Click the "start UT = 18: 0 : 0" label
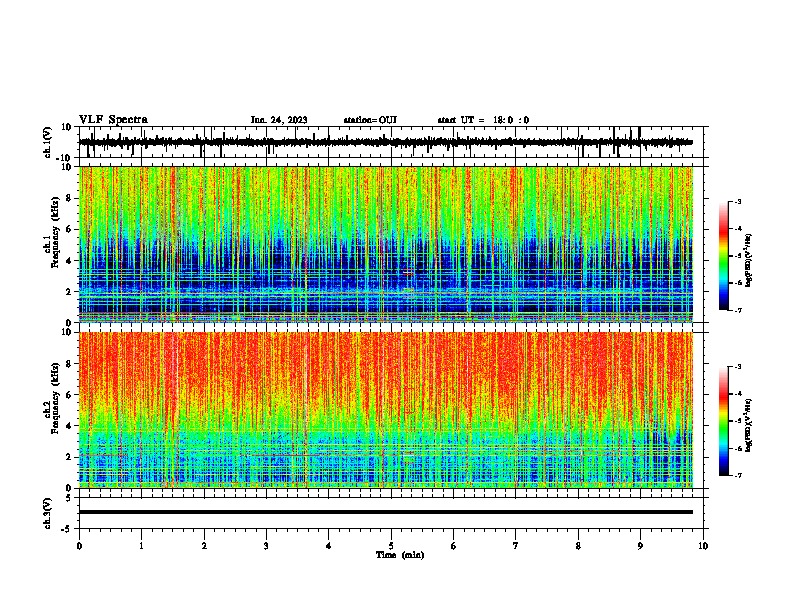The height and width of the screenshot is (612, 792). (x=483, y=120)
